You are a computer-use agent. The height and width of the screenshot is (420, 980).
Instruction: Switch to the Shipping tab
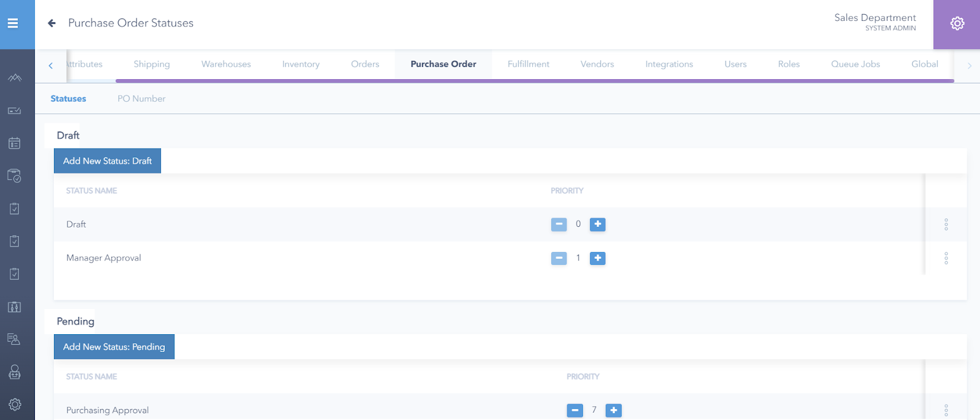pos(152,64)
